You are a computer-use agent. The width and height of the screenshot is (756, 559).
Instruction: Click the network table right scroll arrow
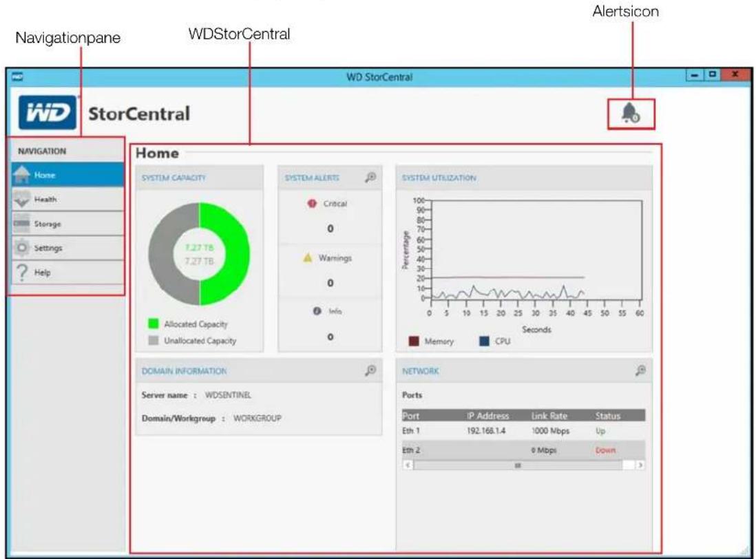pos(640,465)
